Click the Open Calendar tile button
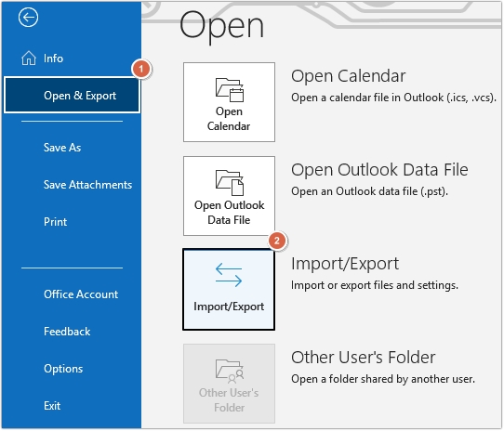504x431 pixels. 229,102
